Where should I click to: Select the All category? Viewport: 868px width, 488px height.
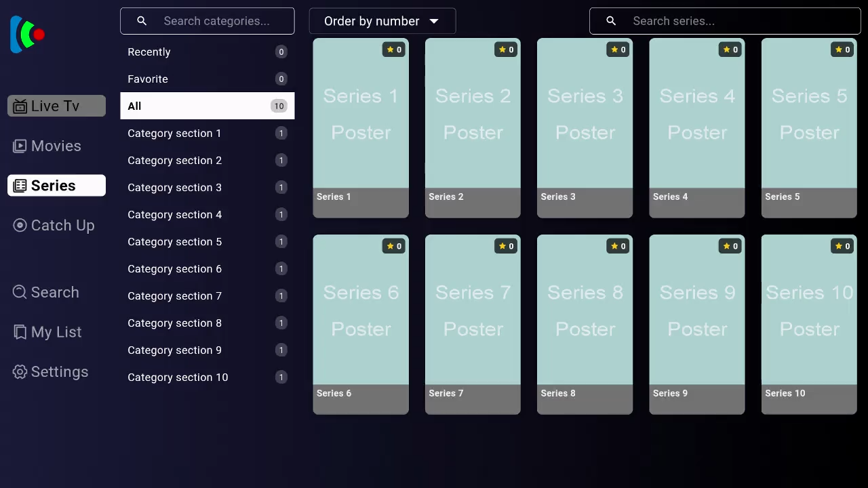pyautogui.click(x=207, y=106)
